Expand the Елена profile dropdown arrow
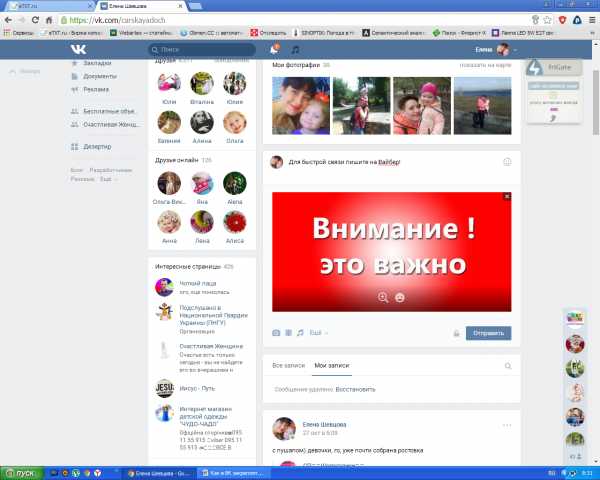The width and height of the screenshot is (600, 480). point(515,50)
